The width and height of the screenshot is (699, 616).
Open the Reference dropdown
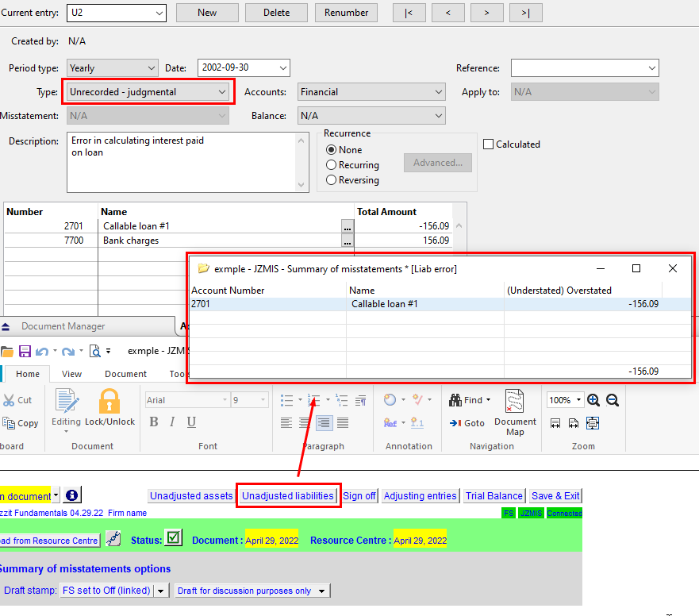(585, 68)
